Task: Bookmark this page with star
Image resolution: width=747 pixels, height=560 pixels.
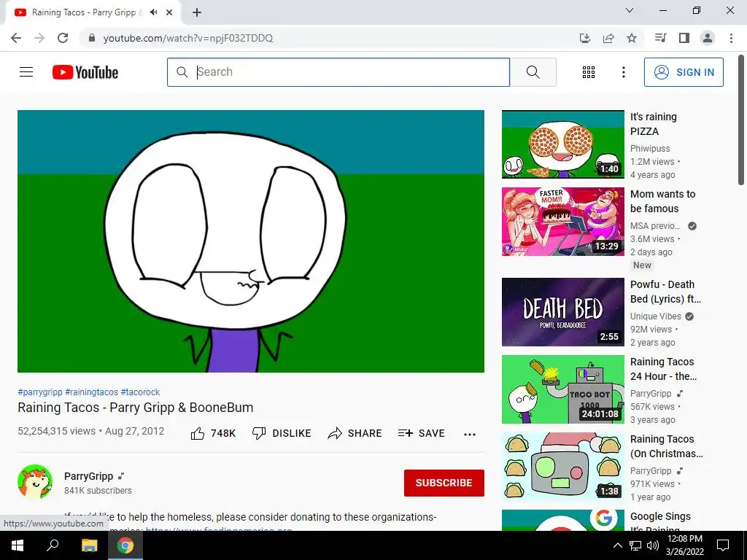Action: pos(632,38)
